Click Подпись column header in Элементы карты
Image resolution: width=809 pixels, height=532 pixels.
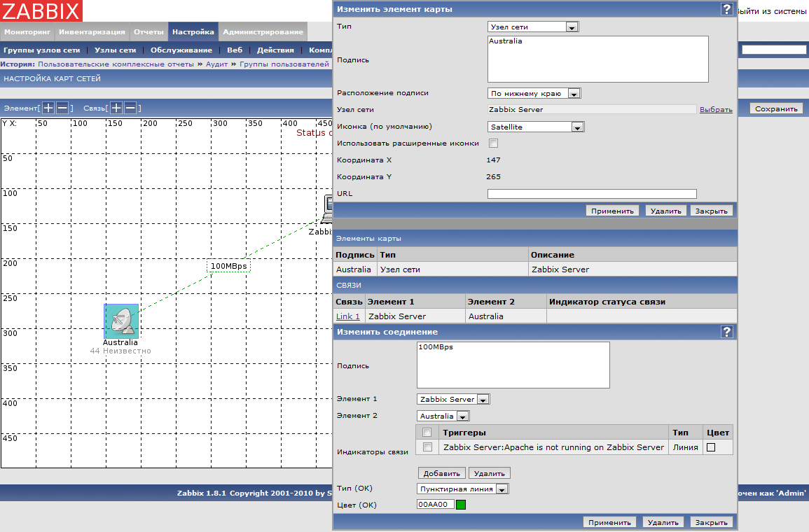(355, 255)
